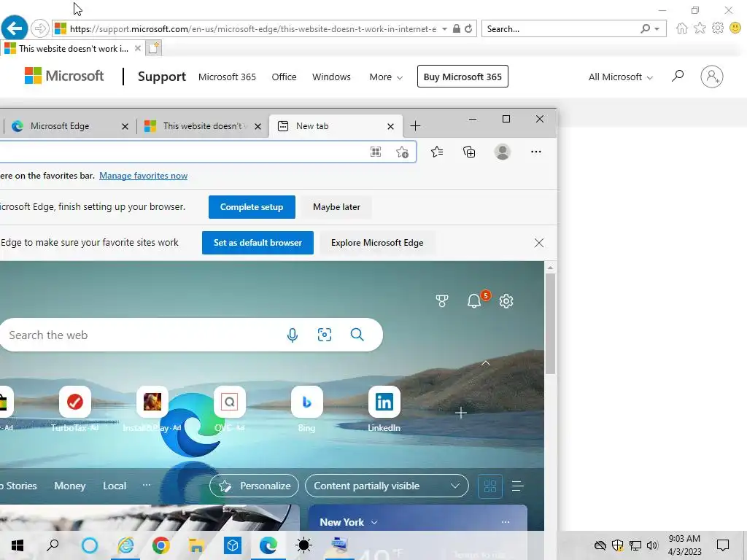The width and height of the screenshot is (747, 560).
Task: Click the Microsoft site search magnifier
Action: (x=678, y=76)
